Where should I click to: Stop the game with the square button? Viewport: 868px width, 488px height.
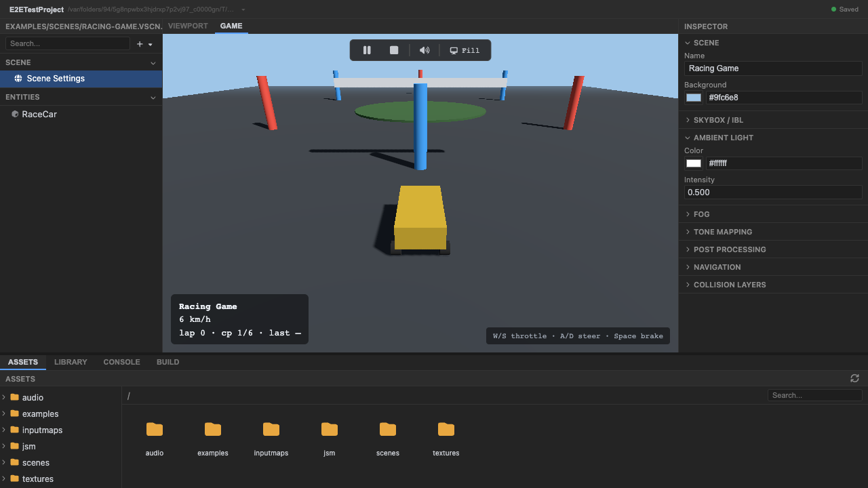[x=394, y=50]
